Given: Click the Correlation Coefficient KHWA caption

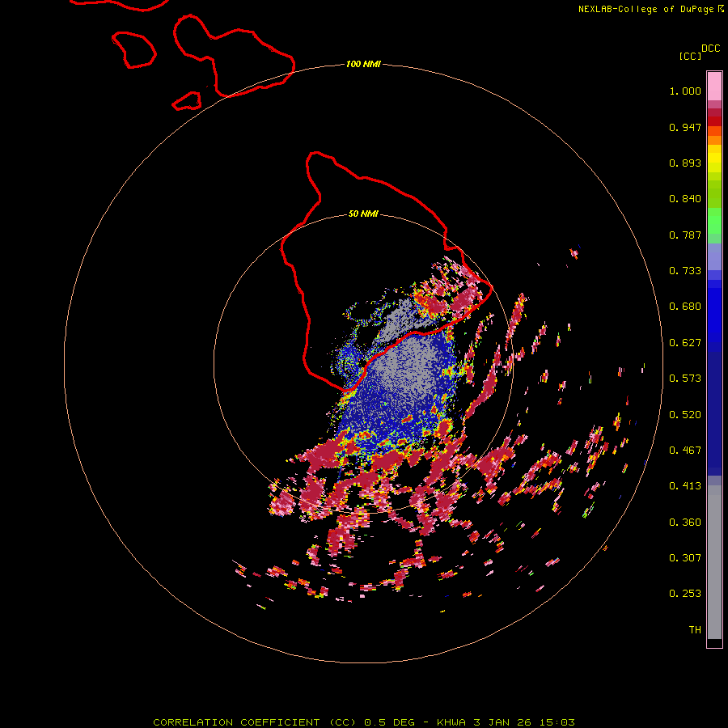Looking at the screenshot, I should click(x=364, y=722).
